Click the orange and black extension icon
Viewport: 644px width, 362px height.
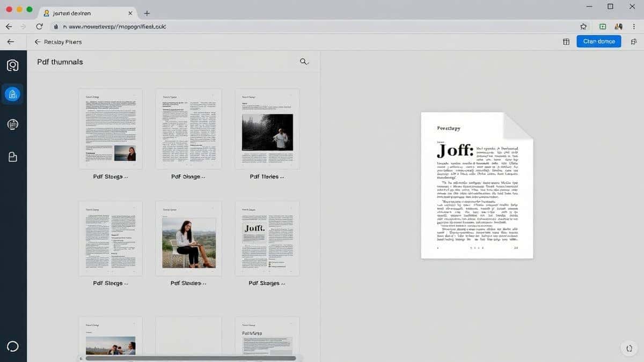point(618,26)
